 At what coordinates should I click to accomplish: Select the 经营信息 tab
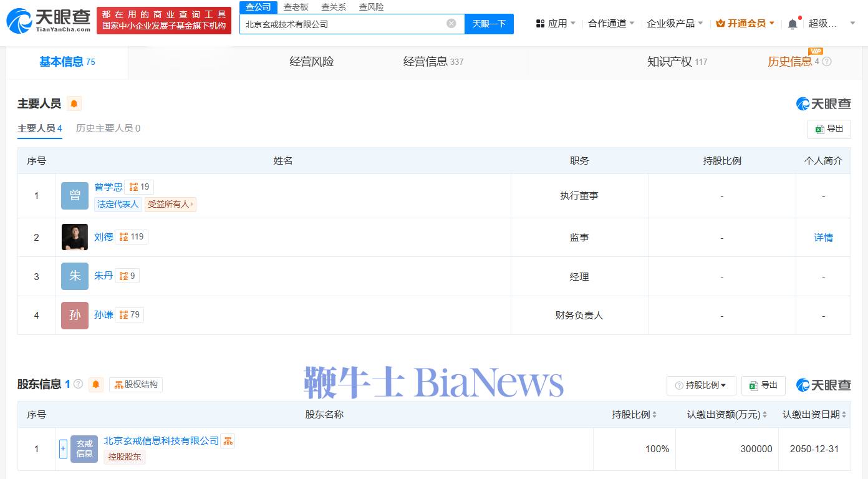point(433,62)
